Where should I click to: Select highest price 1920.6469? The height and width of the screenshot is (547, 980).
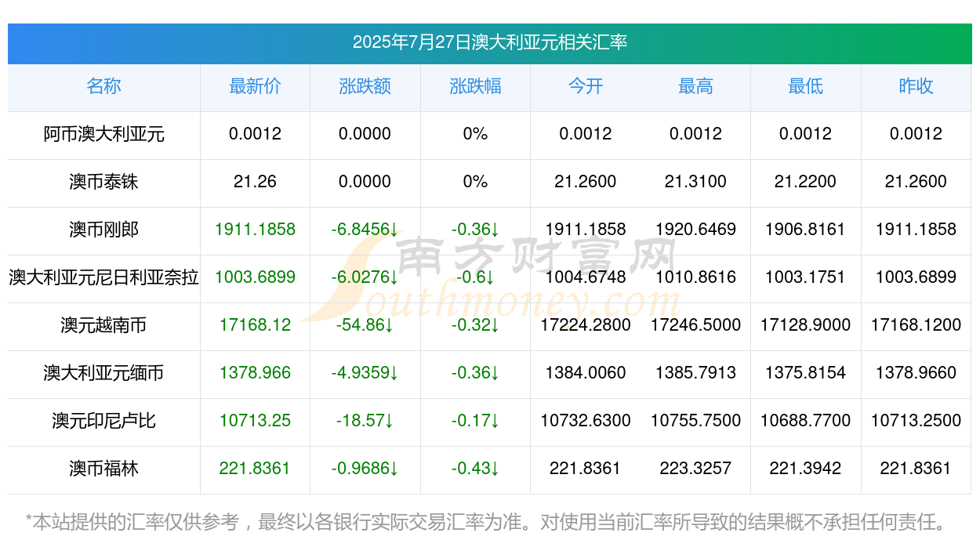tap(695, 230)
